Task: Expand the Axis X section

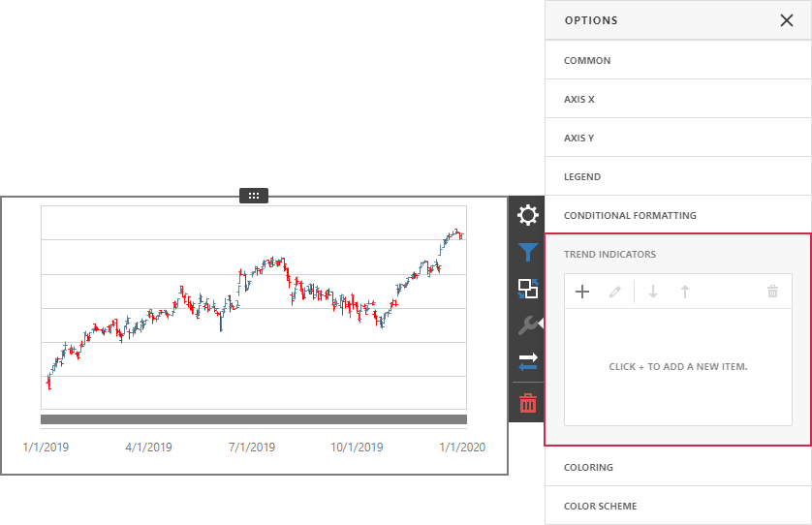Action: coord(678,99)
